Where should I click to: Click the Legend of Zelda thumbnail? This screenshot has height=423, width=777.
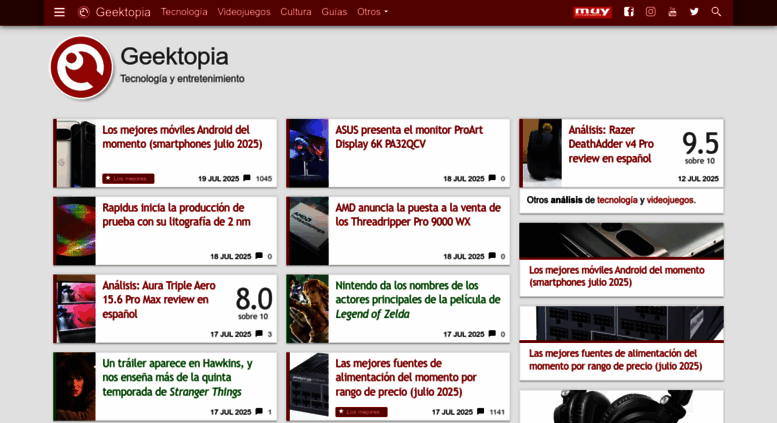coord(307,309)
